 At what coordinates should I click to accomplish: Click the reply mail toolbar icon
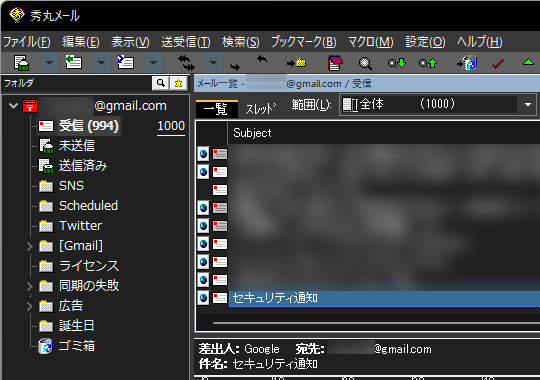[x=73, y=62]
